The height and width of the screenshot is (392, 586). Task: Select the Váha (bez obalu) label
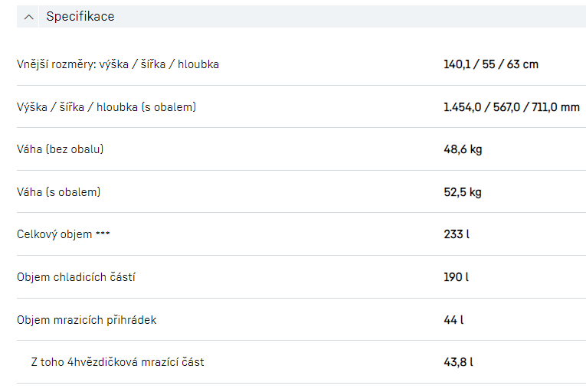coord(61,149)
